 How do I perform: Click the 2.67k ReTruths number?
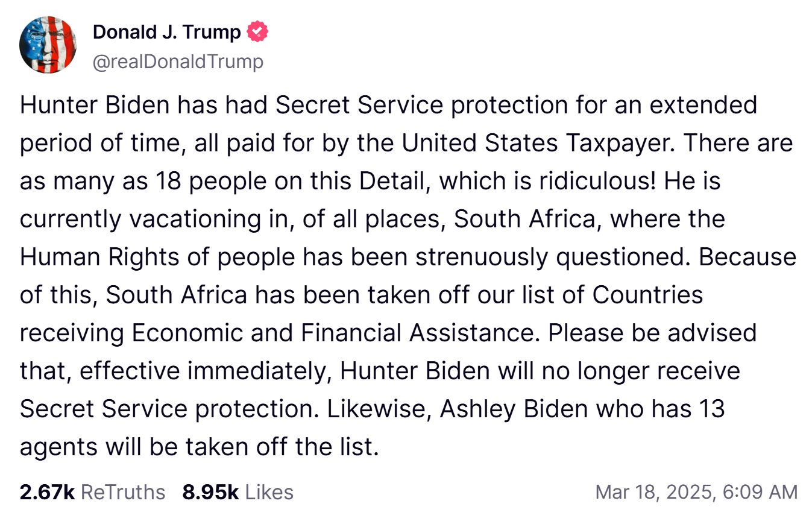point(47,492)
